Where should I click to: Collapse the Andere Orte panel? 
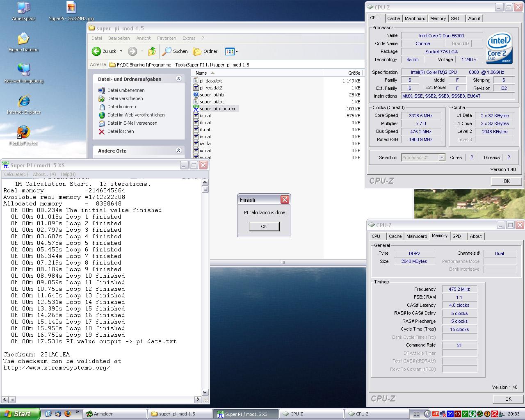click(178, 151)
